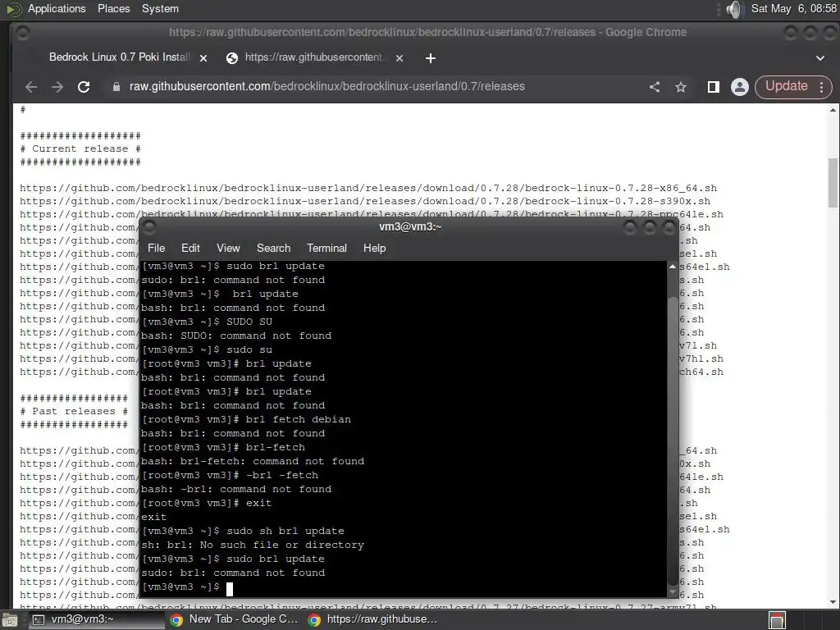Image resolution: width=840 pixels, height=630 pixels.
Task: Click the Chrome page scrollbar up arrow
Action: tap(833, 111)
